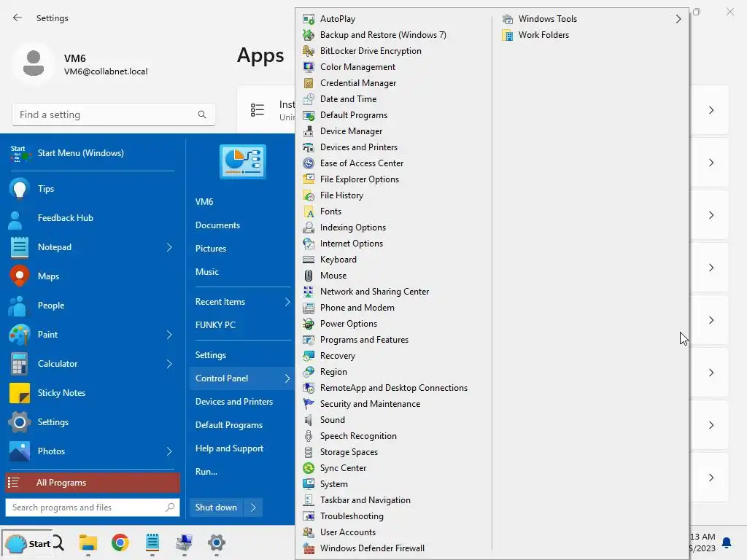This screenshot has width=747, height=560.
Task: Expand the Windows Tools submenu arrow
Action: coord(678,19)
